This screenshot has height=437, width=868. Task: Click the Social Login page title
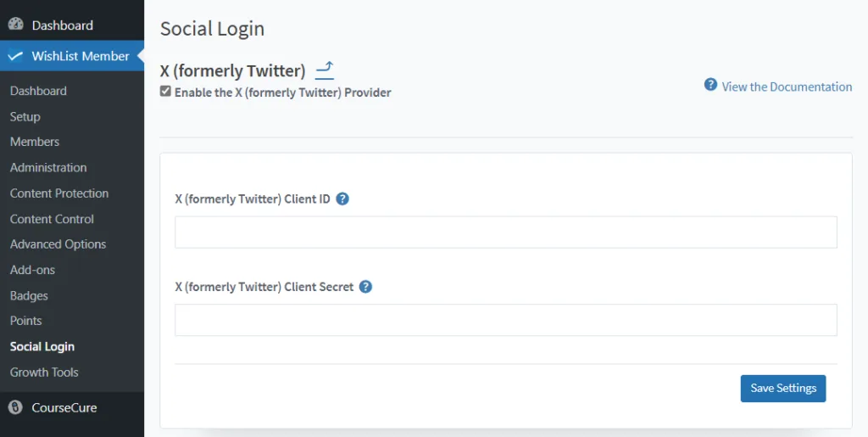[x=212, y=28]
